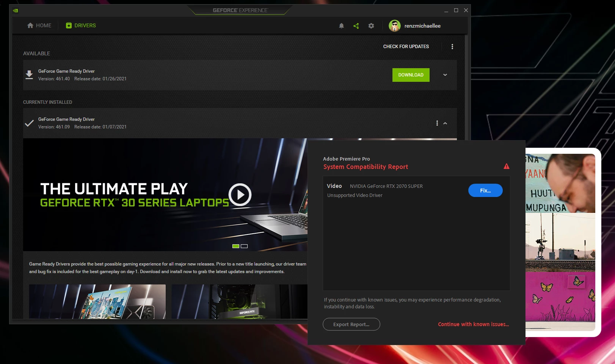Go to the Home tab
Screen dimensions: 615x364
click(39, 25)
